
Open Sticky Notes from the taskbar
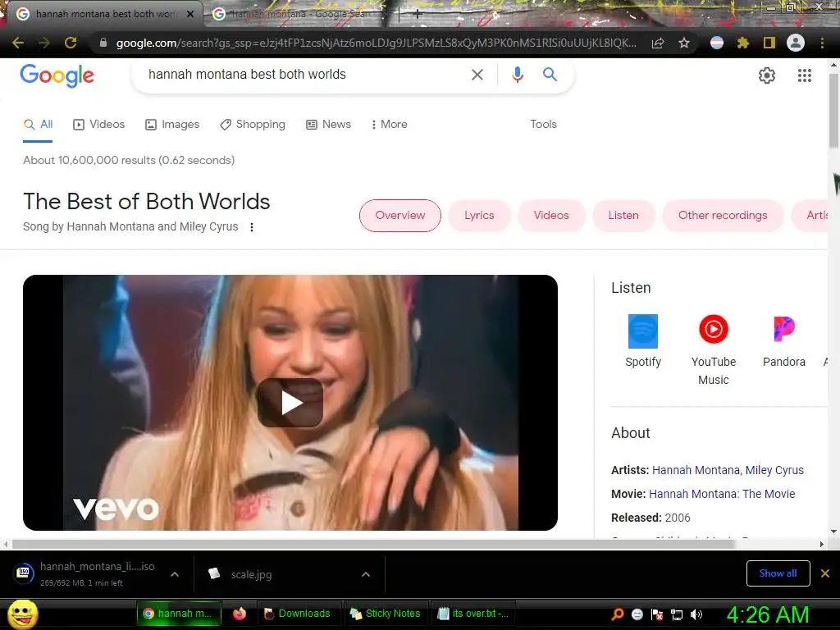[386, 614]
